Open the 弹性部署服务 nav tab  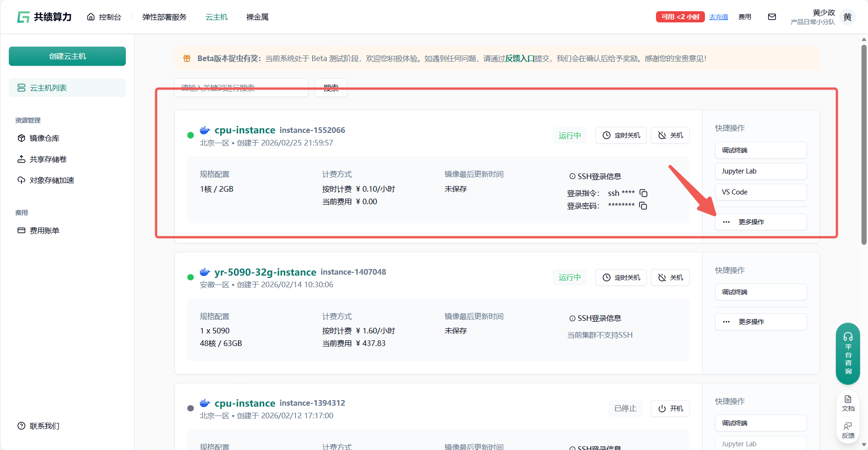[164, 17]
